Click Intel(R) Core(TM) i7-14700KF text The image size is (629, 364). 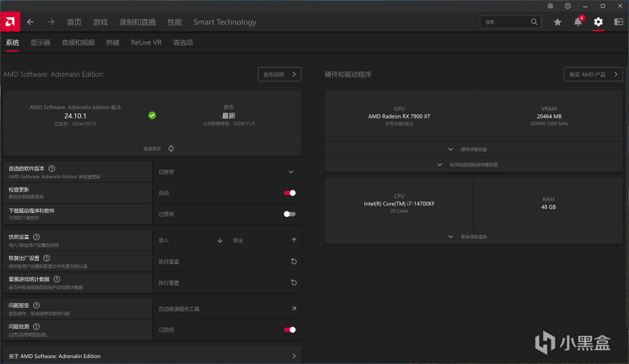tap(399, 204)
